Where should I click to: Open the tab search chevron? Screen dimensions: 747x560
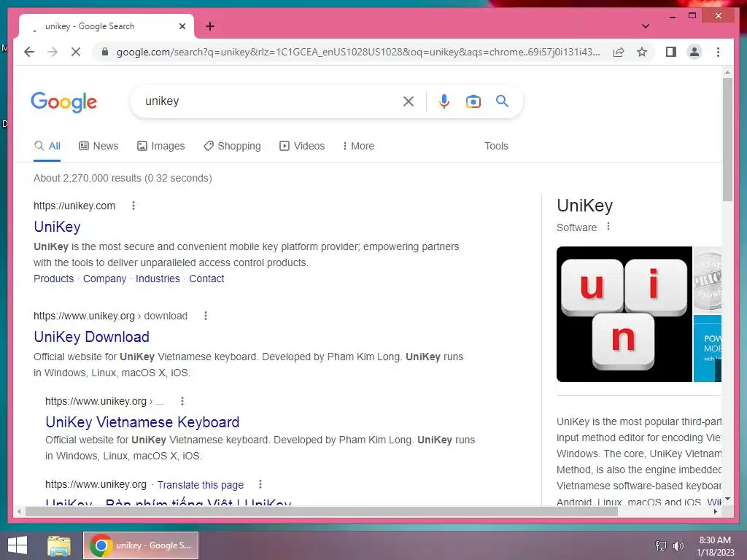coord(645,26)
